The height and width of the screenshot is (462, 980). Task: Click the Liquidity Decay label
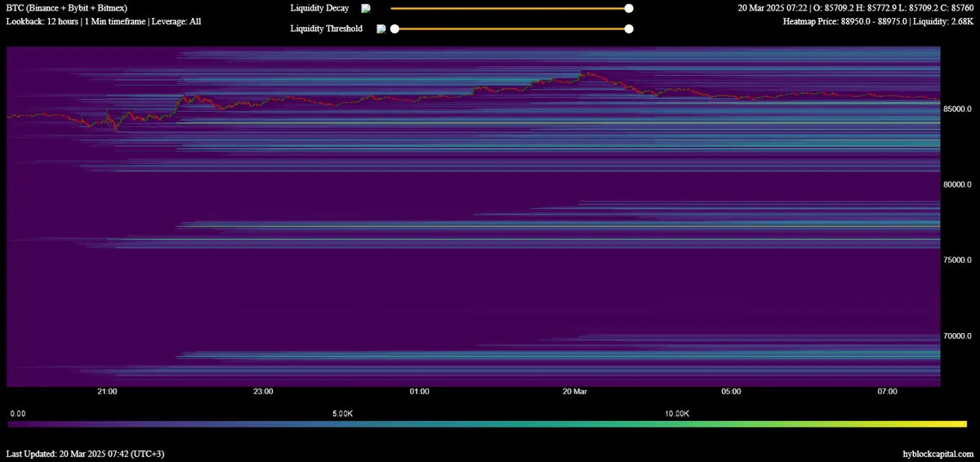pyautogui.click(x=319, y=8)
